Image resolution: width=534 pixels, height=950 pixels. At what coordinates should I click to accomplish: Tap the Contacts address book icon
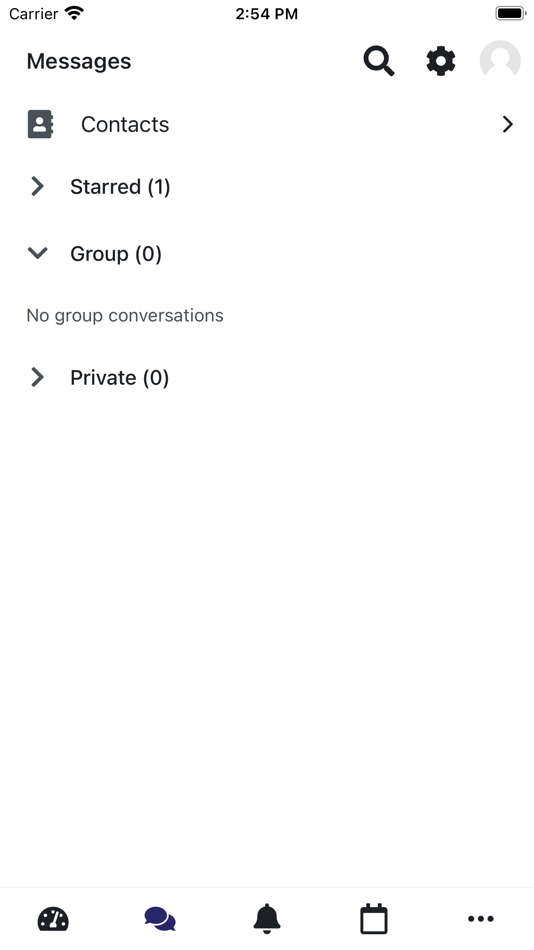click(x=40, y=124)
